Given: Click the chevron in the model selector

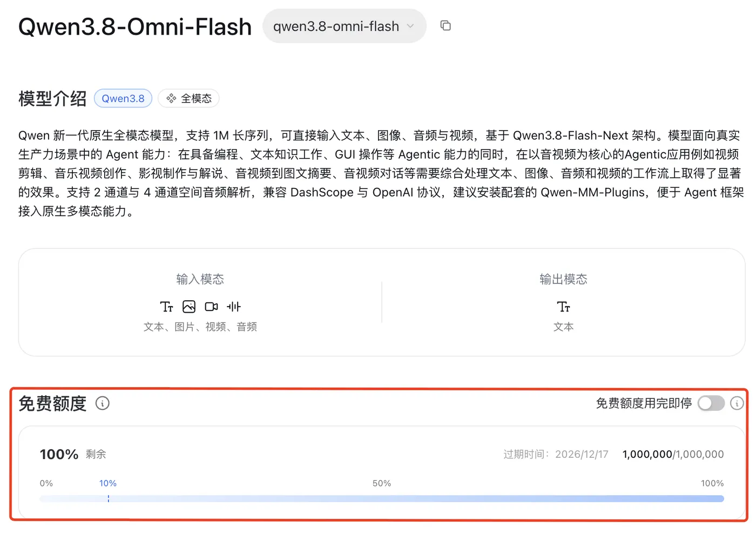Looking at the screenshot, I should (410, 26).
